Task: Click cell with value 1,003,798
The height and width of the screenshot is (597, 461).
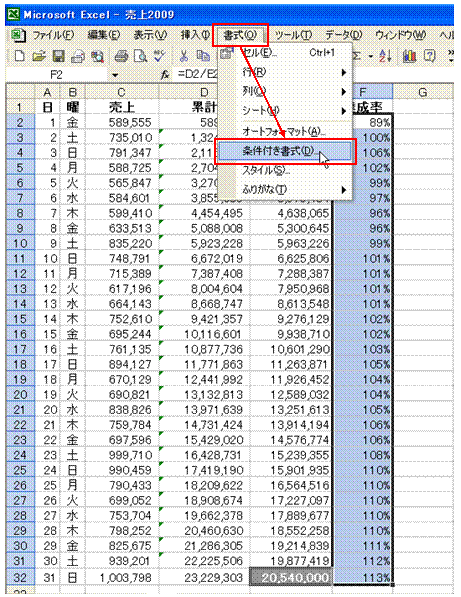Action: (x=121, y=577)
